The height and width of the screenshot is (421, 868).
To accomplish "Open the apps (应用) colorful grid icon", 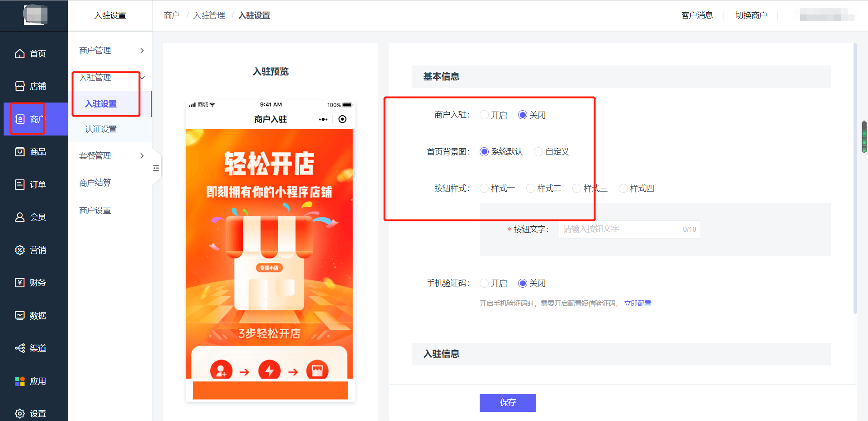I will 20,381.
